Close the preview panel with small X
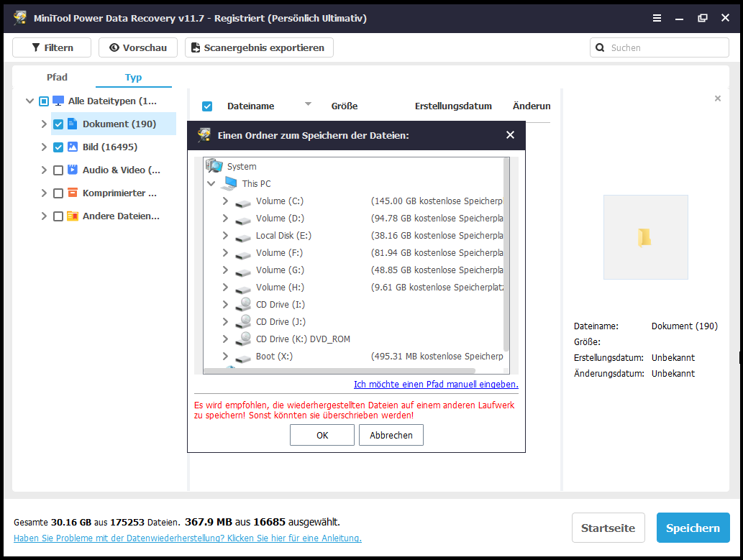Image resolution: width=743 pixels, height=560 pixels. coord(717,98)
